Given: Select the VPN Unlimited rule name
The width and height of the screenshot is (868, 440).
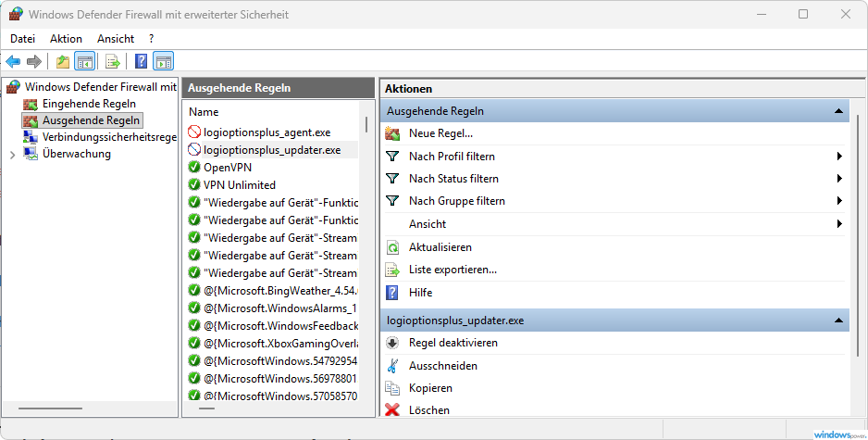Looking at the screenshot, I should [240, 185].
